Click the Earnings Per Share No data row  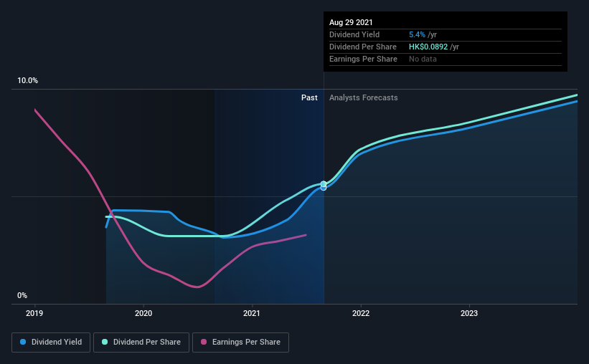point(445,59)
